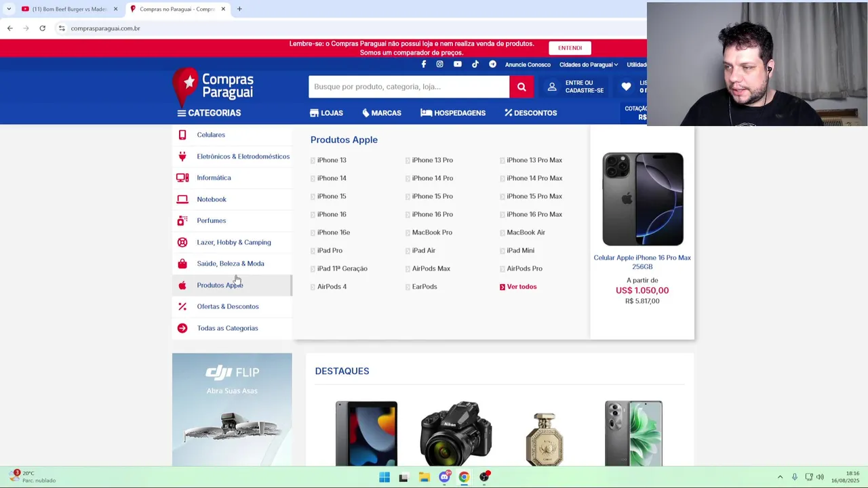Click the red search magnifier button

click(521, 87)
